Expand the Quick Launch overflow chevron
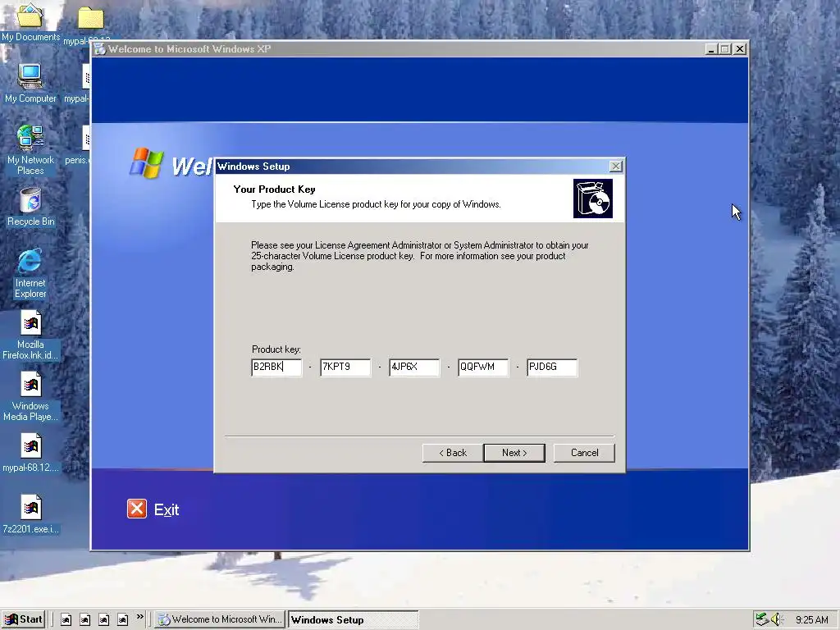The height and width of the screenshot is (630, 840). [x=139, y=617]
